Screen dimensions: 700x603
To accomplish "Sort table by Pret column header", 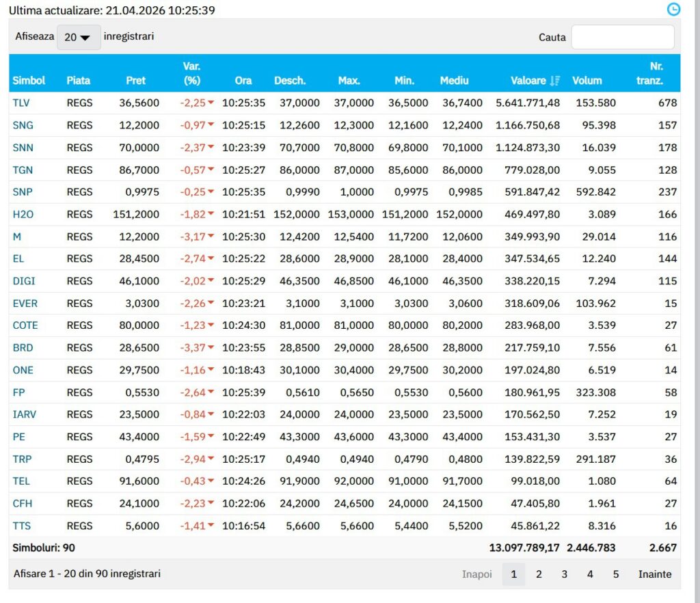I will tap(135, 81).
